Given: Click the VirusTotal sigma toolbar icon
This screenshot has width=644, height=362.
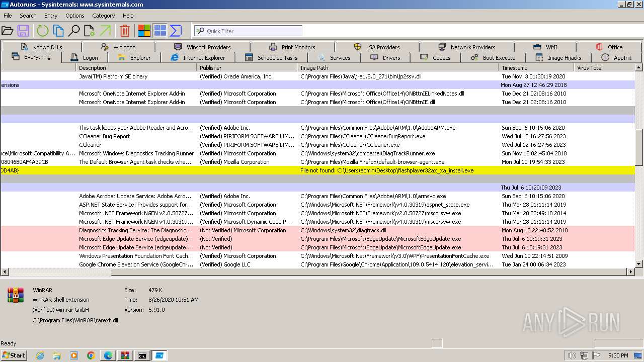Looking at the screenshot, I should (x=176, y=31).
